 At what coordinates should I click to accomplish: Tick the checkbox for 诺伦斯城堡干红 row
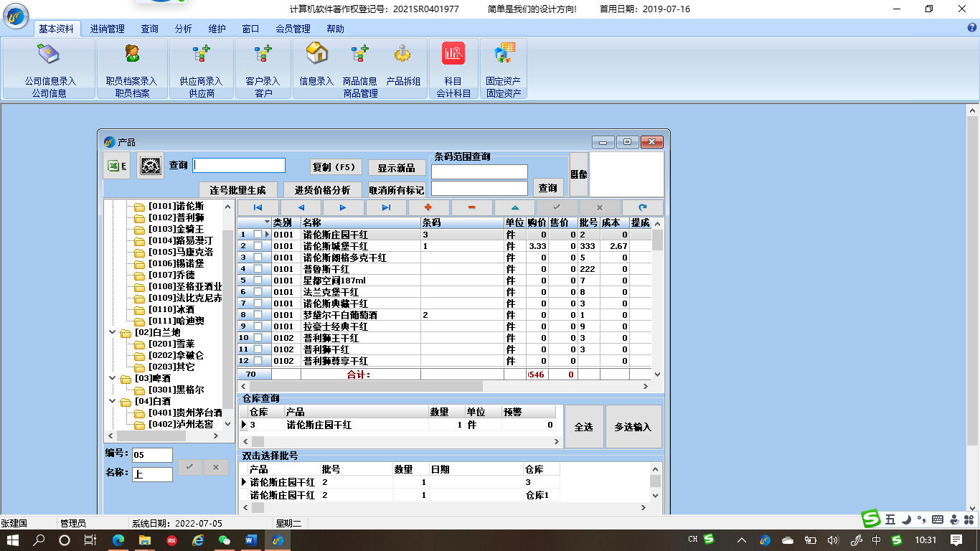coord(258,246)
